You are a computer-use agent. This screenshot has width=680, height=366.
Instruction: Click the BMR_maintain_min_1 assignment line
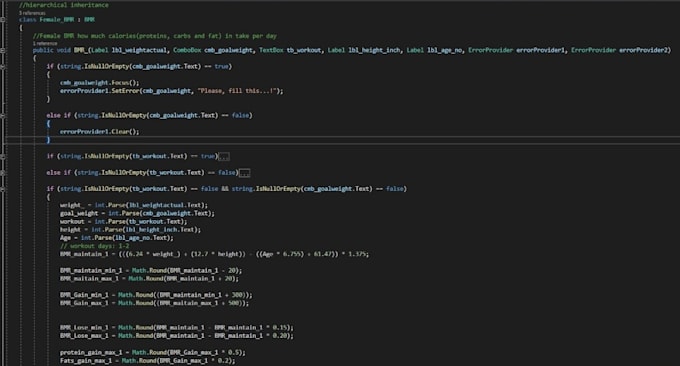tap(151, 271)
